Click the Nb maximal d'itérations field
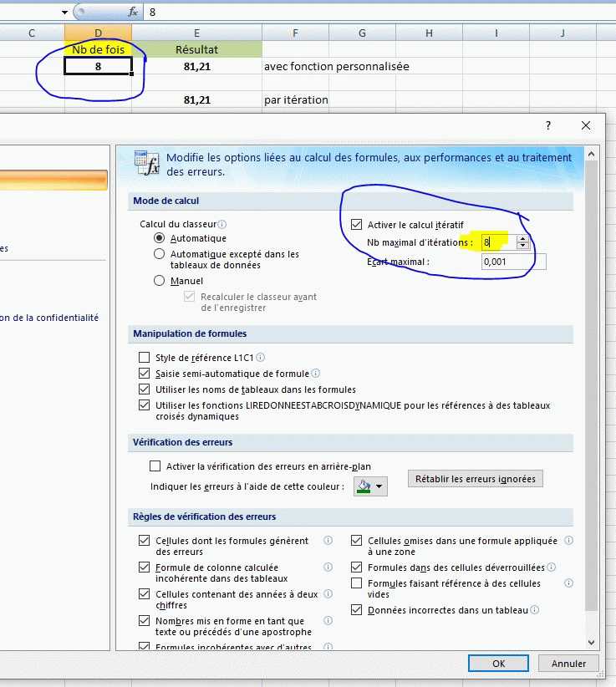616x687 pixels. (499, 242)
